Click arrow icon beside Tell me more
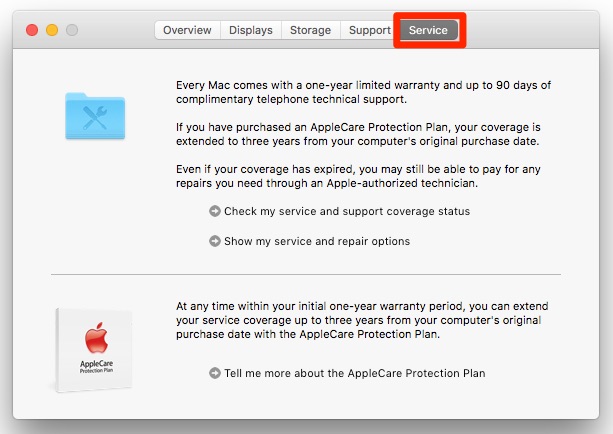Viewport: 613px width, 434px height. point(215,373)
